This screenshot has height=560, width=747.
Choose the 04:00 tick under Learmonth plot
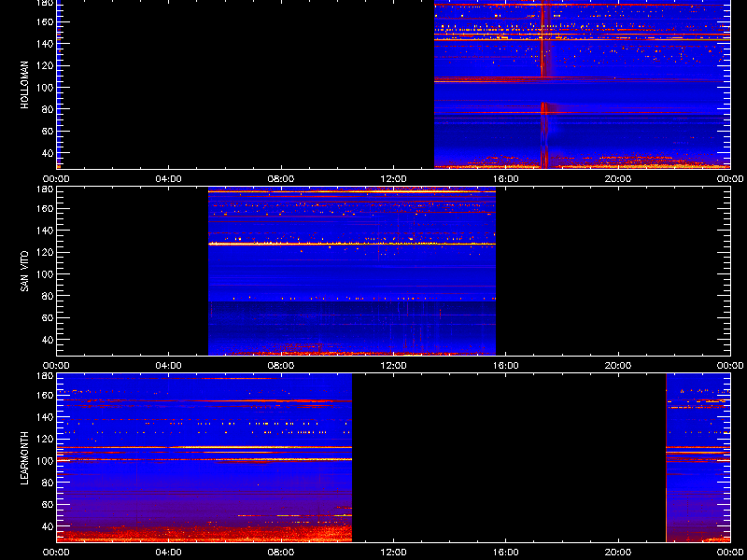tap(169, 553)
